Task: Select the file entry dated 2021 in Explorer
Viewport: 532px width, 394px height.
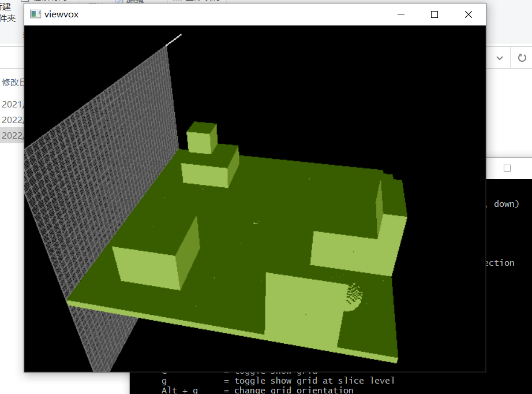Action: click(12, 105)
